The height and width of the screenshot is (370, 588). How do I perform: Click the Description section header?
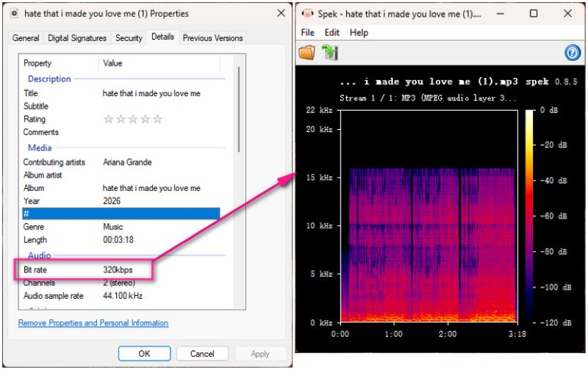(49, 79)
